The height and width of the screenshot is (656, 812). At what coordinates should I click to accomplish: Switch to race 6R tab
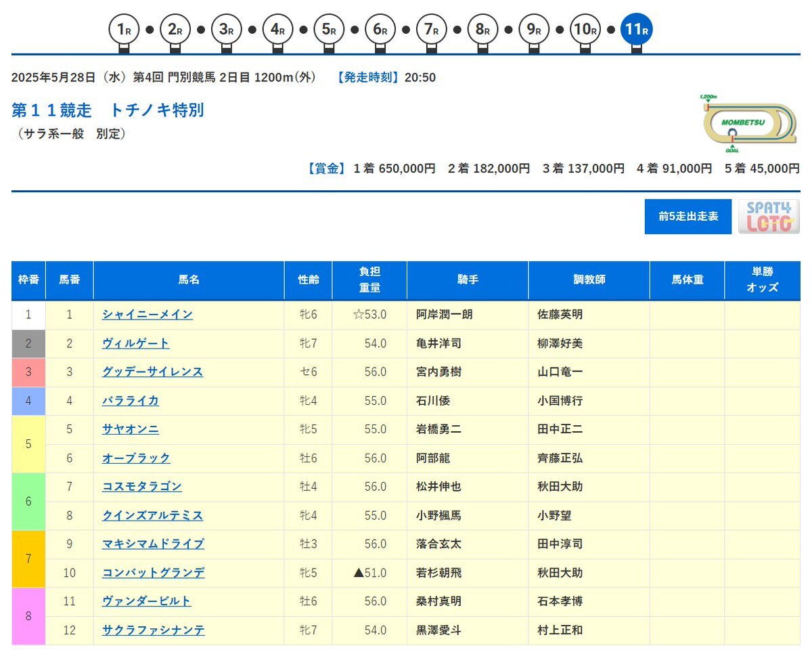coord(380,30)
